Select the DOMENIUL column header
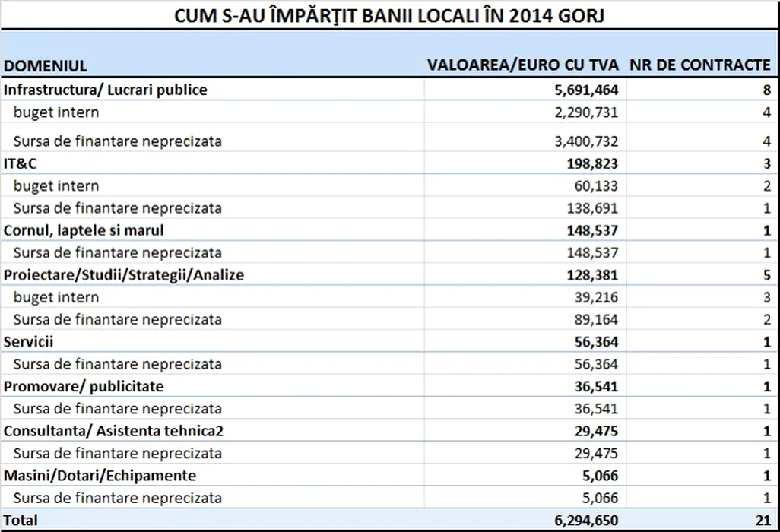The image size is (780, 532). coord(46,66)
